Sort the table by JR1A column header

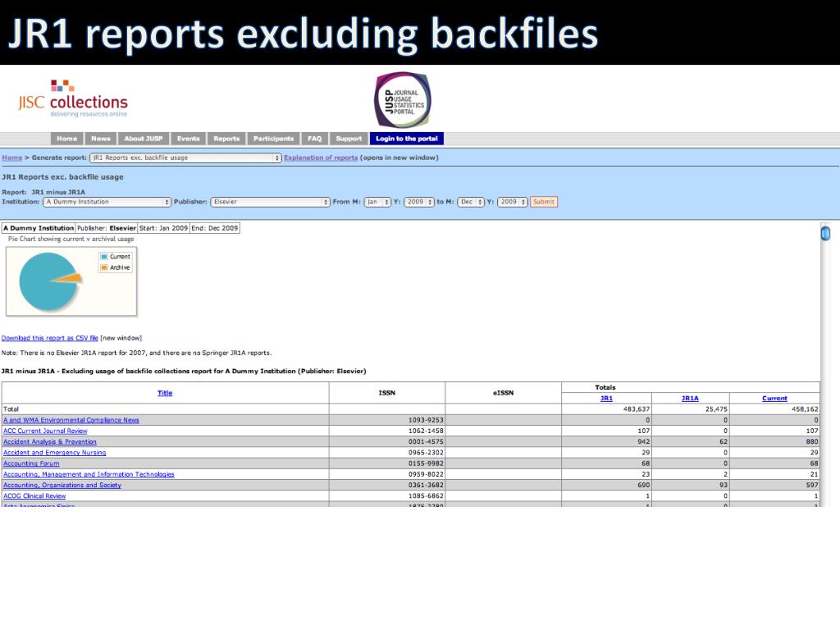tap(690, 398)
